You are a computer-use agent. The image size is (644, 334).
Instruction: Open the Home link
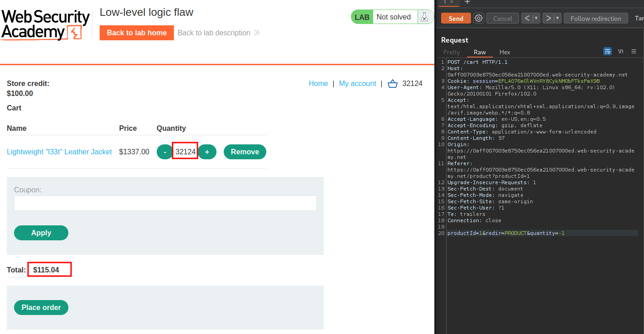coord(318,83)
